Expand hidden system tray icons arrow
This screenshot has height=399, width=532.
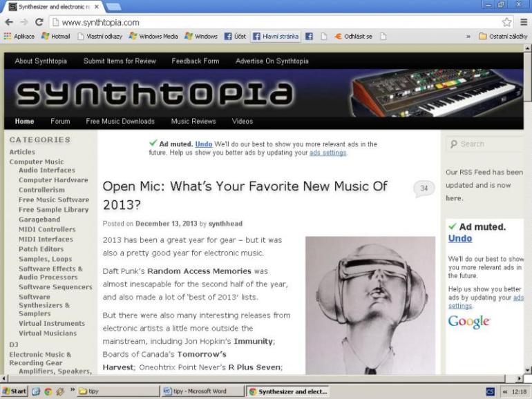[505, 391]
